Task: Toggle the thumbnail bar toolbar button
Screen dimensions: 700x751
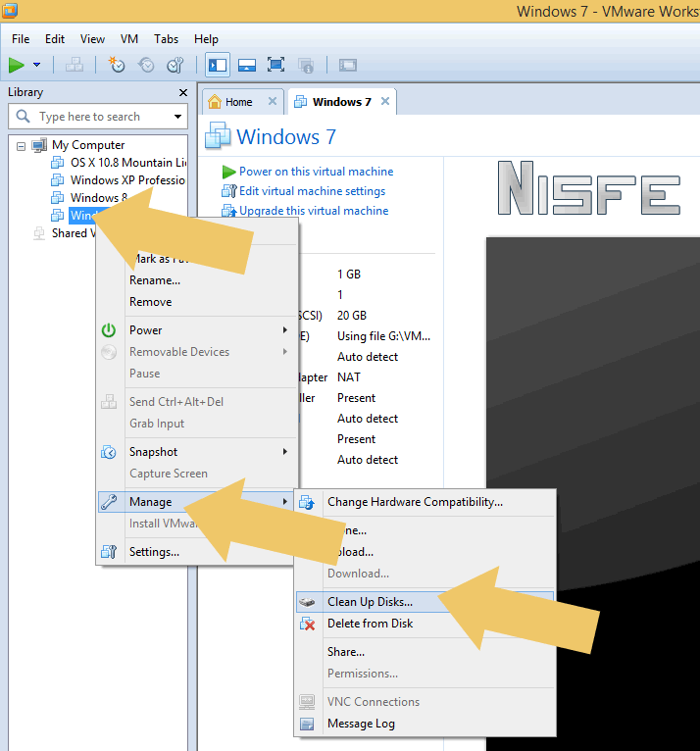Action: pyautogui.click(x=247, y=65)
